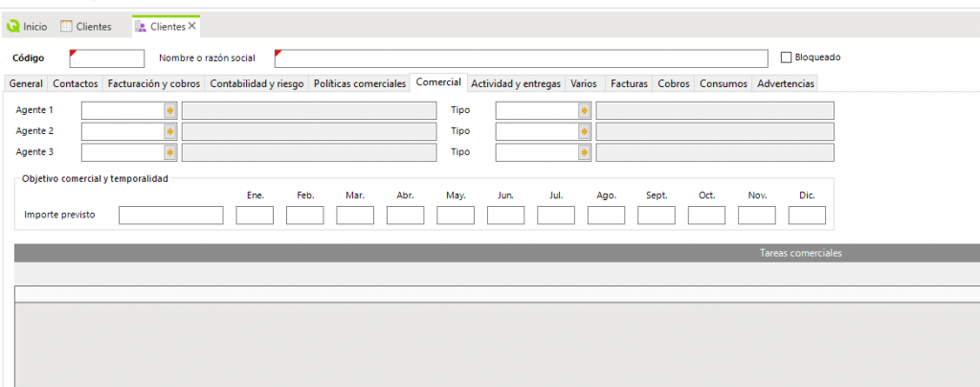Click the Clientes table grid icon
Viewport: 980px width, 387px height.
(66, 27)
